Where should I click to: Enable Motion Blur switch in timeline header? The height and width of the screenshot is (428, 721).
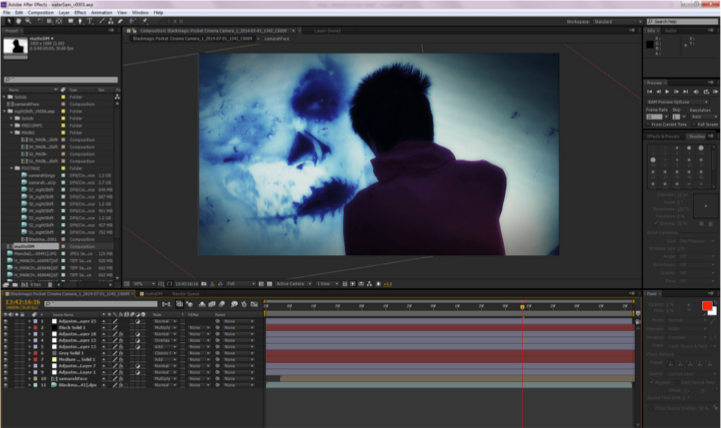tap(222, 304)
